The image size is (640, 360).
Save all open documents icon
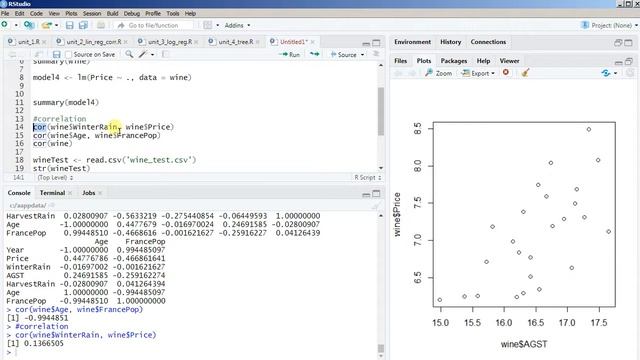(83, 25)
